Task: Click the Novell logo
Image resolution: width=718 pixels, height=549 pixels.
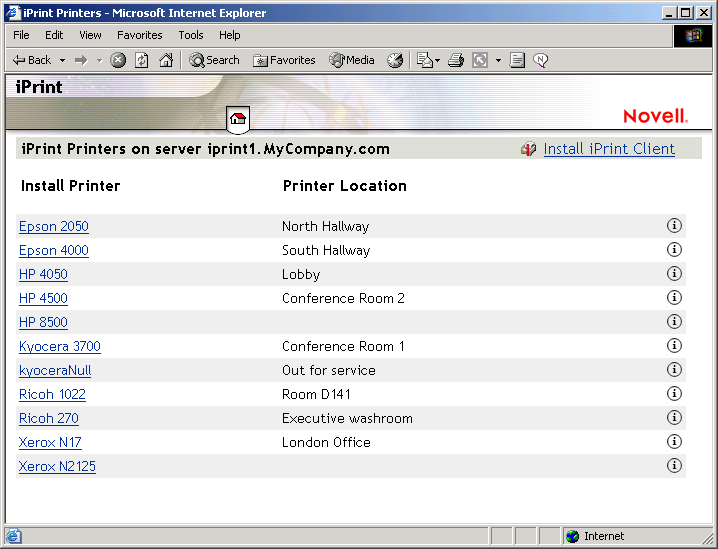Action: pyautogui.click(x=655, y=116)
